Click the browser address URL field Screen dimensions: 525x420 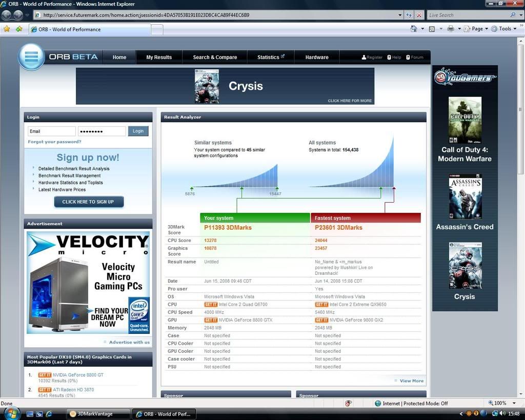coord(214,15)
